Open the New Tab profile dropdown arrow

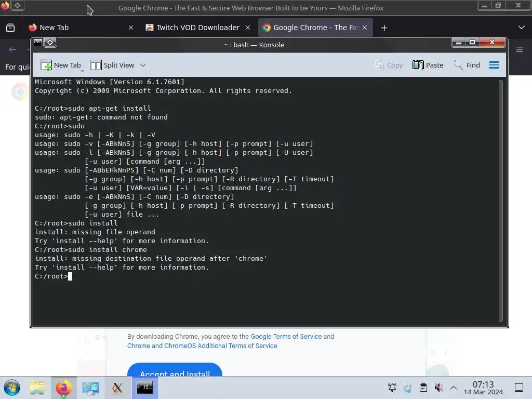[83, 71]
